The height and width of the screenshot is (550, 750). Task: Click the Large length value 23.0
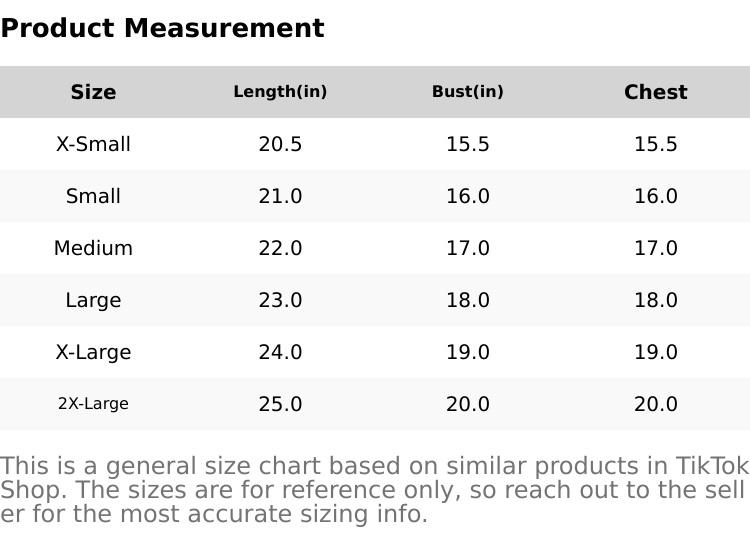280,300
